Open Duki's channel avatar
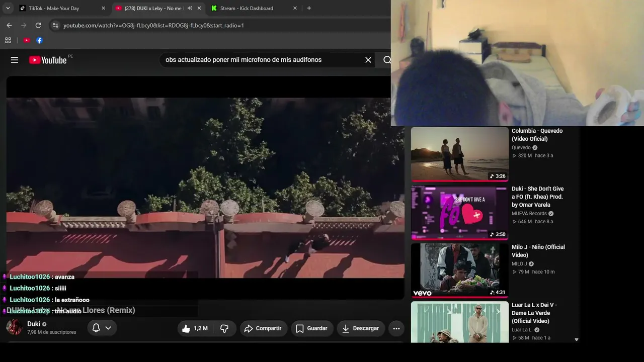 pyautogui.click(x=15, y=327)
